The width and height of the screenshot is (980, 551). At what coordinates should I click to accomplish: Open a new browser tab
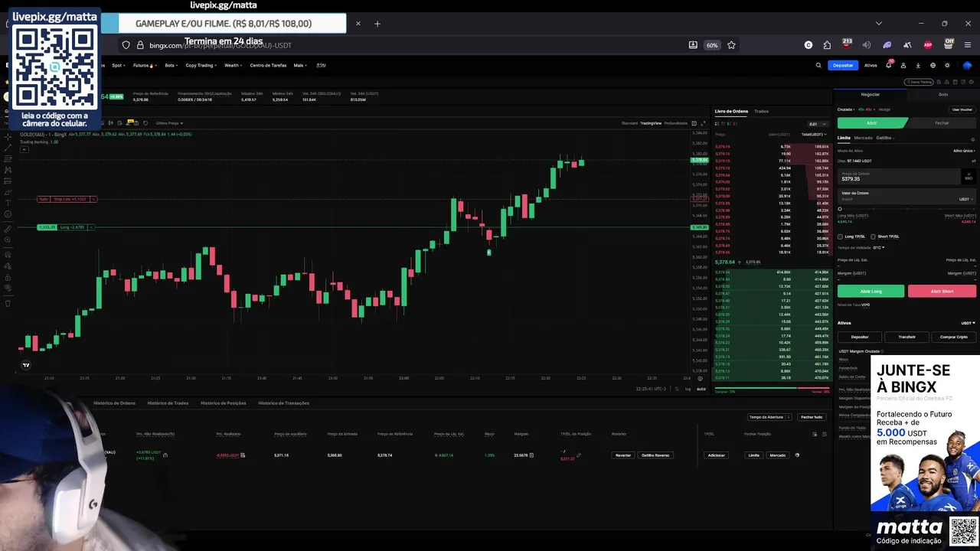tap(377, 24)
